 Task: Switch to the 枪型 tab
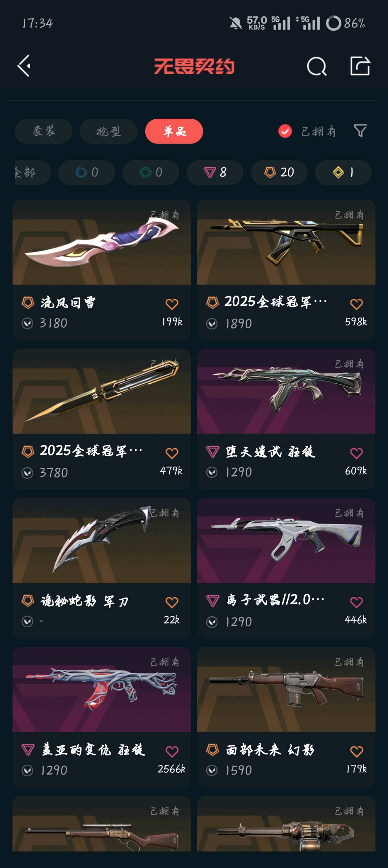[x=109, y=131]
